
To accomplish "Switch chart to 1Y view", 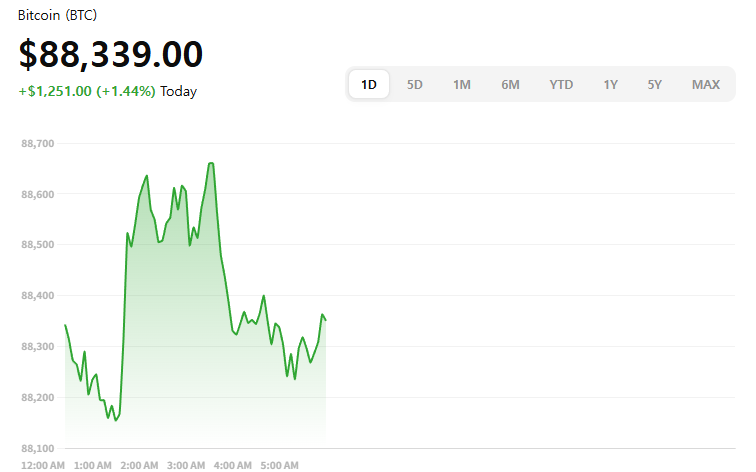I will [610, 85].
